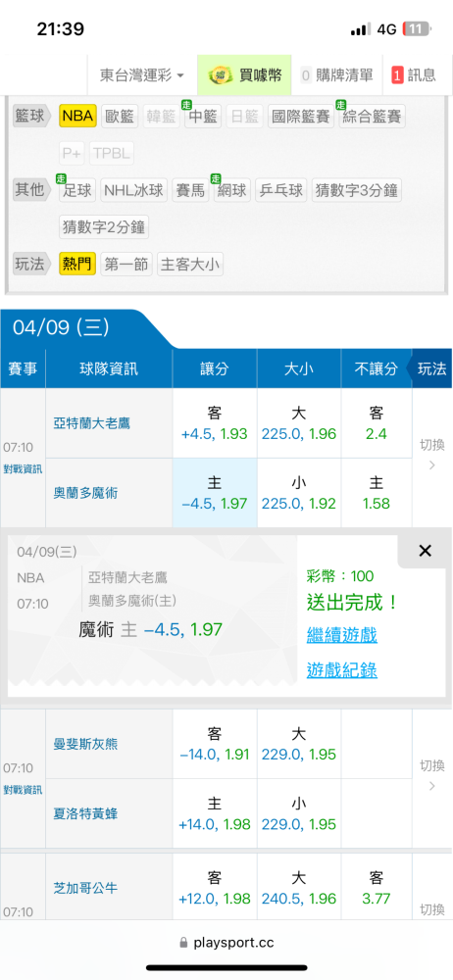453x980 pixels.
Task: Open 猜數字3分鐘 game
Action: pos(357,190)
